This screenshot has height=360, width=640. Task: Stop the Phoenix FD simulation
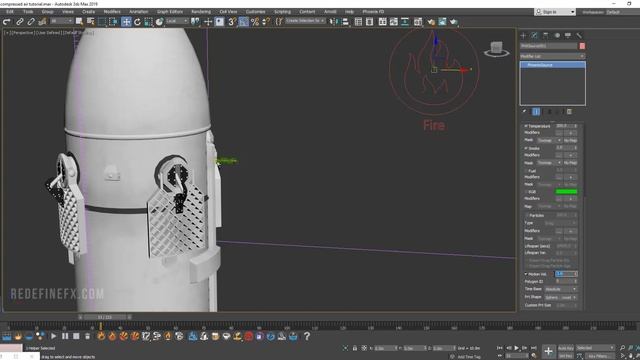pos(76,336)
